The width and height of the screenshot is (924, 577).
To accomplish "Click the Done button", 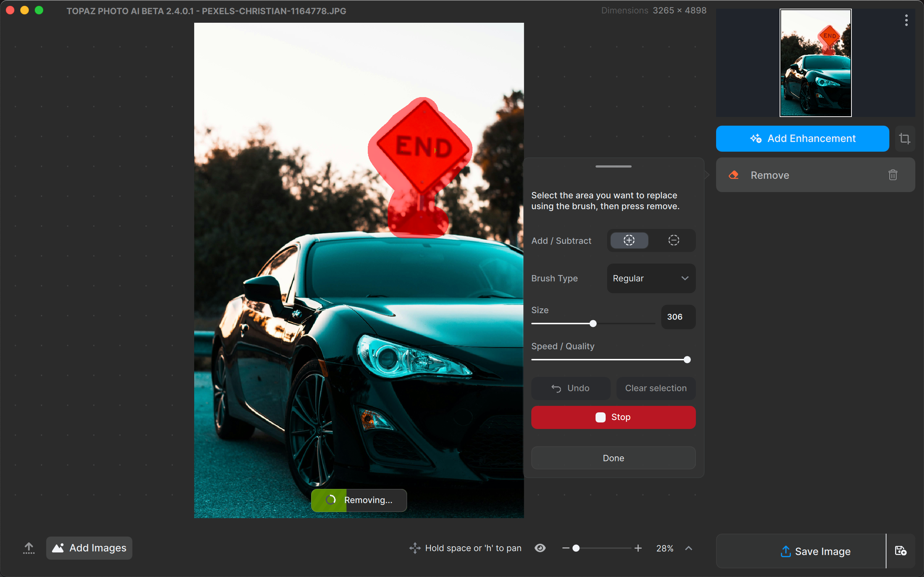I will click(613, 458).
